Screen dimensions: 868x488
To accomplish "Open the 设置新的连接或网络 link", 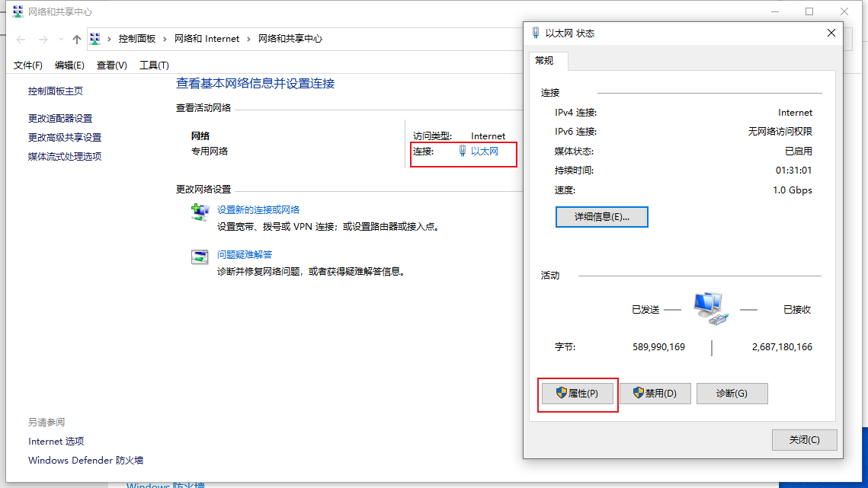I will pos(258,210).
